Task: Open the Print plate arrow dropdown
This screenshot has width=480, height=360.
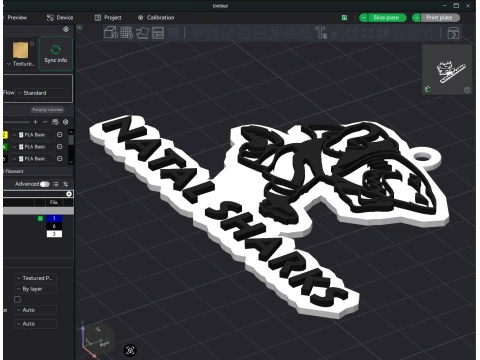Action: tap(417, 18)
